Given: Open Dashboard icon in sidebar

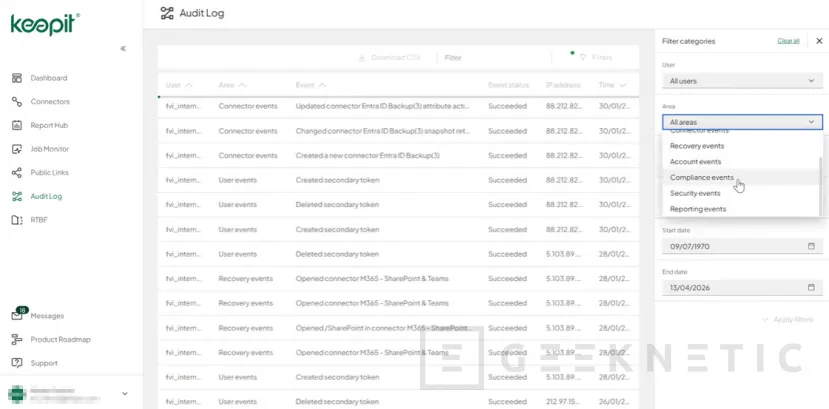Looking at the screenshot, I should (17, 78).
